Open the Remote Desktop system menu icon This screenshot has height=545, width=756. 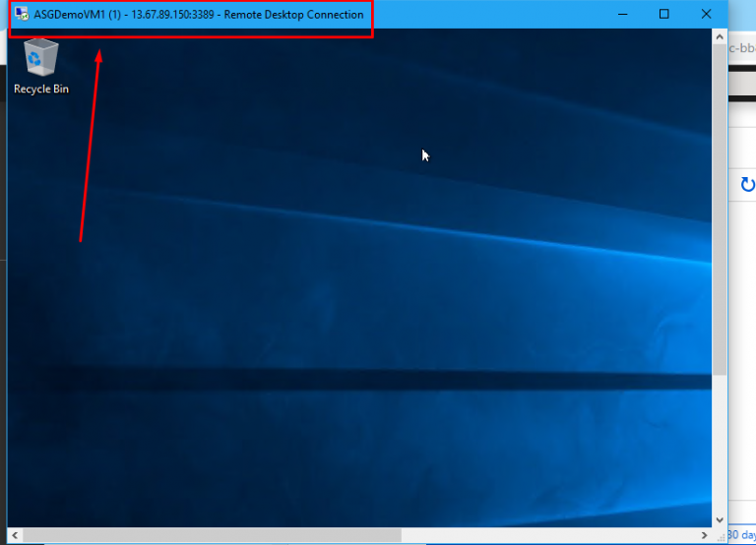[21, 14]
